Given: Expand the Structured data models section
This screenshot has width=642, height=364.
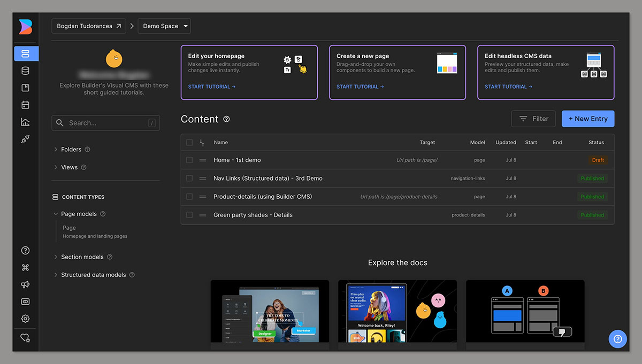Looking at the screenshot, I should pos(93,275).
